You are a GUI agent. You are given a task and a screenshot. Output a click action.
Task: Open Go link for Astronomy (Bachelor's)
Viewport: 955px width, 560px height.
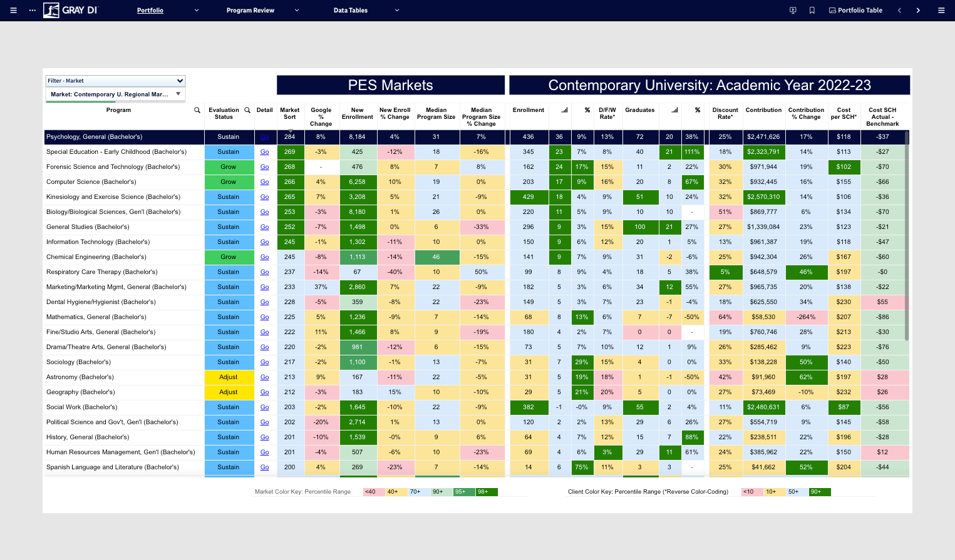[265, 377]
